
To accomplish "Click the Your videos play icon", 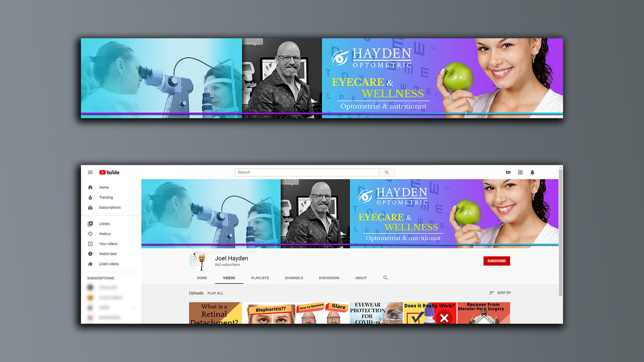I will click(90, 244).
